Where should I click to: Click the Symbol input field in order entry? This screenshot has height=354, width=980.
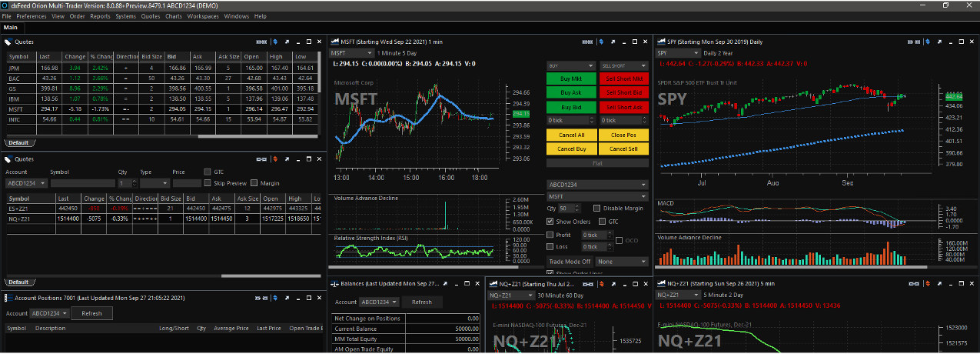click(82, 183)
